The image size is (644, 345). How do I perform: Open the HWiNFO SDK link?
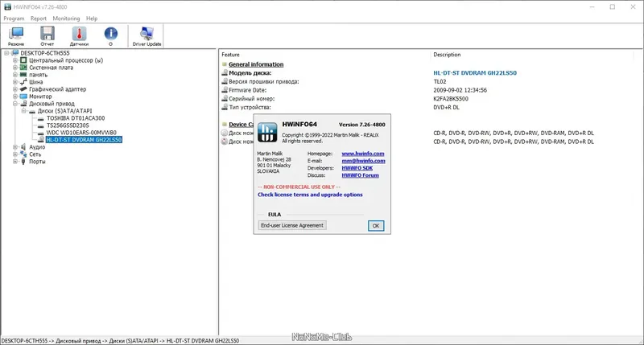pyautogui.click(x=357, y=168)
